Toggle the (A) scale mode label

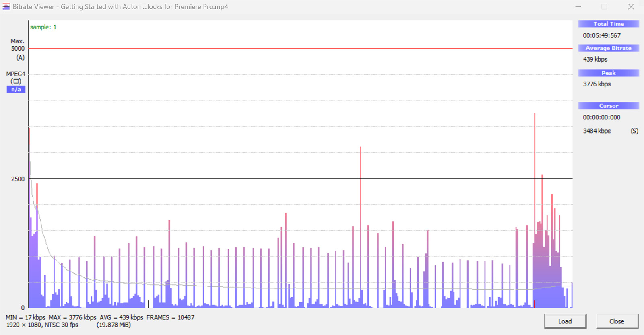20,58
